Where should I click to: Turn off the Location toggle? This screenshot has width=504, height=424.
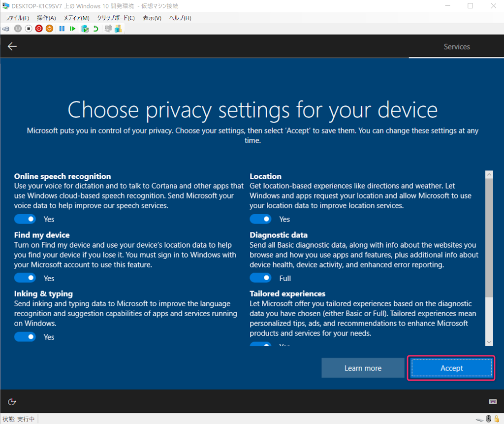(x=261, y=219)
